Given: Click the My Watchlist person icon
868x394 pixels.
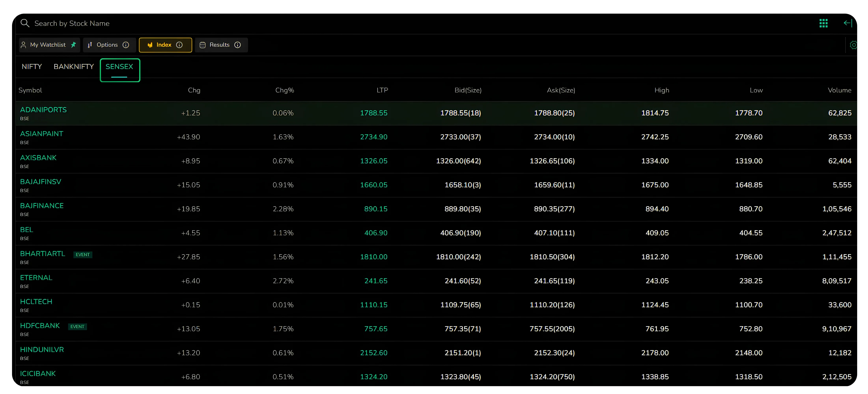Looking at the screenshot, I should coord(23,45).
